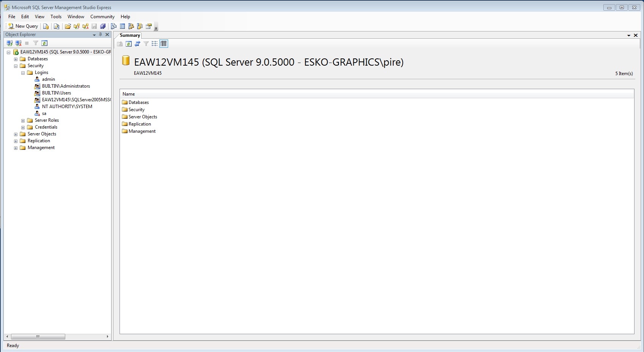This screenshot has height=352, width=644.
Task: Switch Summary pane to Details view
Action: (x=163, y=44)
